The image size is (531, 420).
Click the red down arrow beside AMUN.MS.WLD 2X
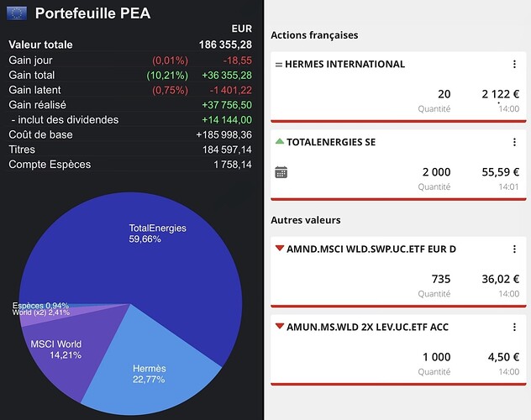280,328
